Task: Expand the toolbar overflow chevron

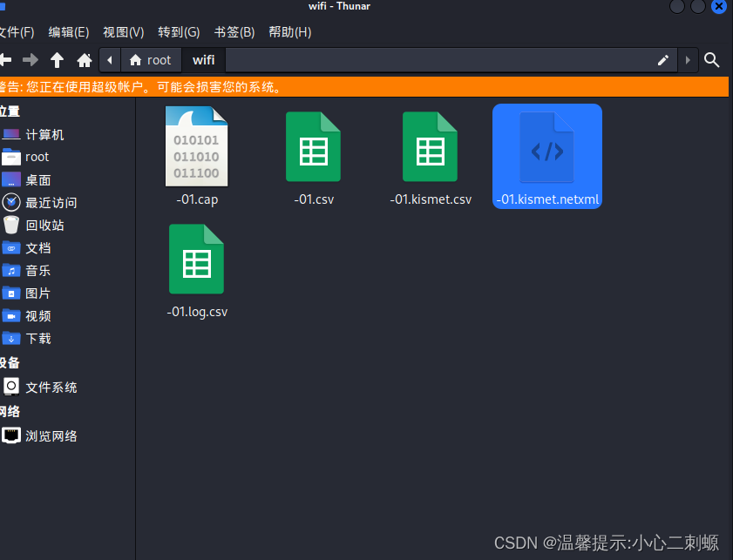Action: click(688, 59)
